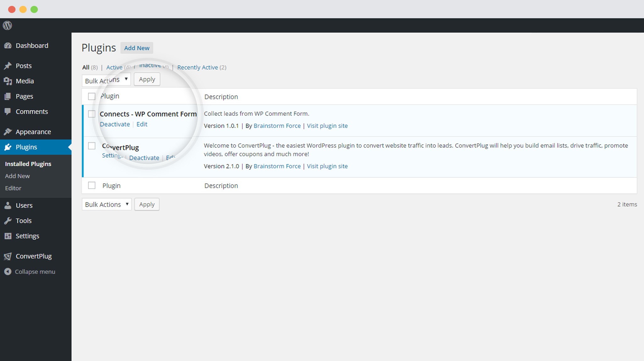Image resolution: width=644 pixels, height=361 pixels.
Task: Toggle checkbox for ConvertPlug plugin
Action: [x=92, y=146]
